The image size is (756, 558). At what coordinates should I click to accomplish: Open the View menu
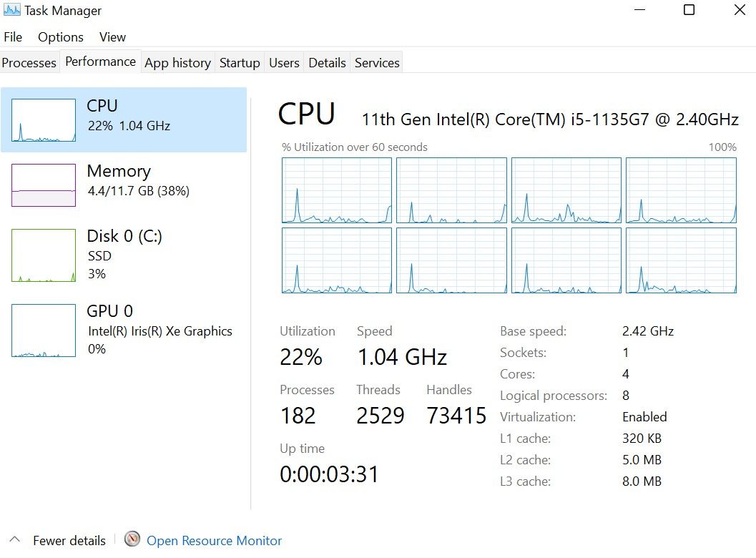[112, 36]
